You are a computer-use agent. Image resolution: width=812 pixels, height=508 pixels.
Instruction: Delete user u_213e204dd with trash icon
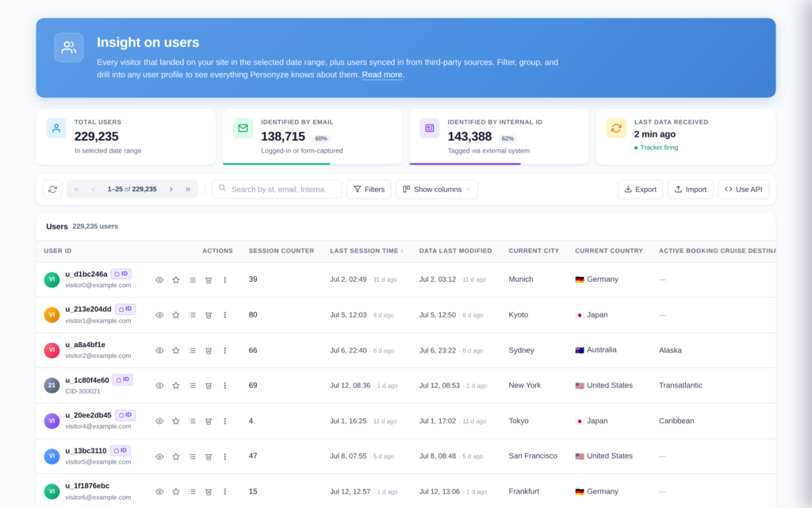tap(209, 315)
